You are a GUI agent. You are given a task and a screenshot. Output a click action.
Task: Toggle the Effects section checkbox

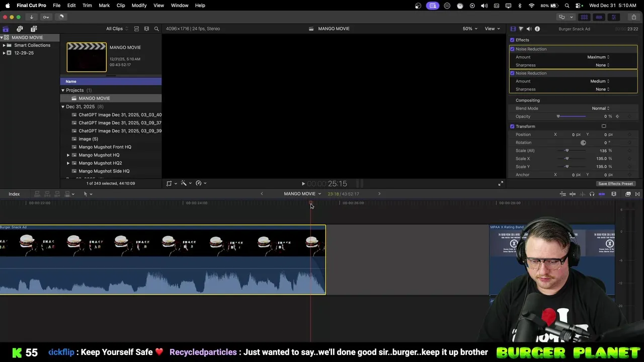click(512, 40)
